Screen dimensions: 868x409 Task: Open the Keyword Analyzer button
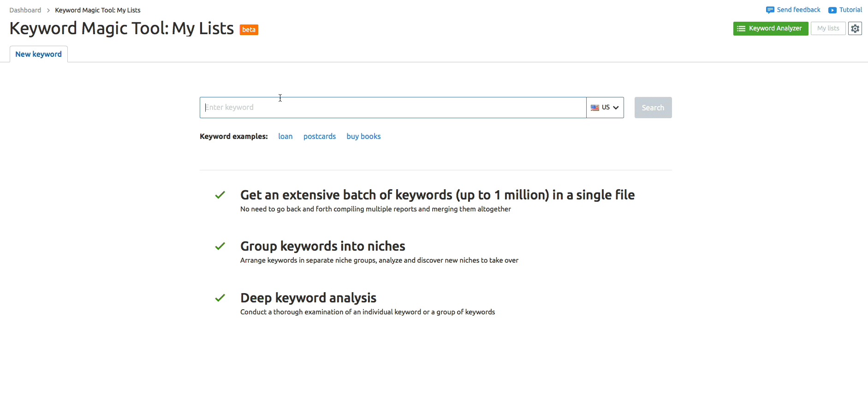[x=771, y=29]
